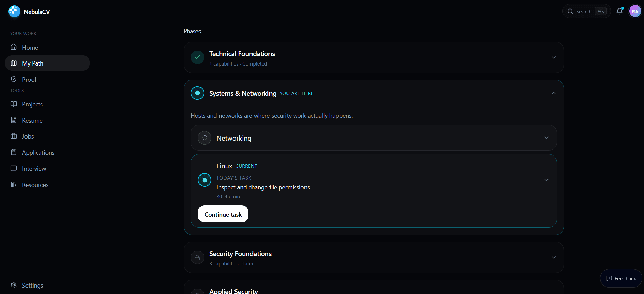Click the Interview chat bubble icon
Image resolution: width=644 pixels, height=294 pixels.
[x=14, y=168]
